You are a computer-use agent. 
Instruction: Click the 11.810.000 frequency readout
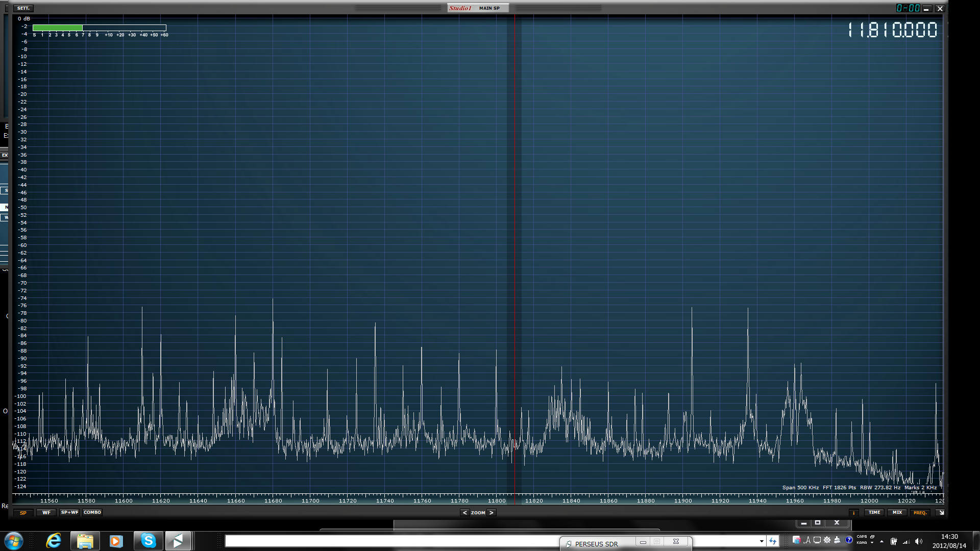(x=892, y=30)
